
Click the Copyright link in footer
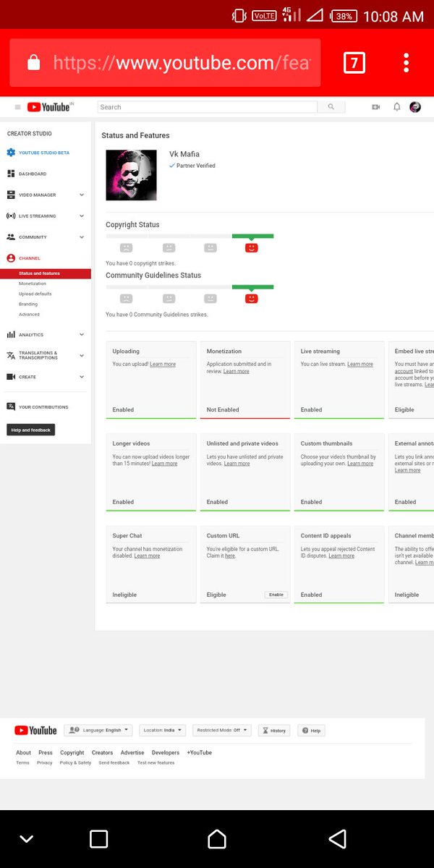[x=72, y=752]
